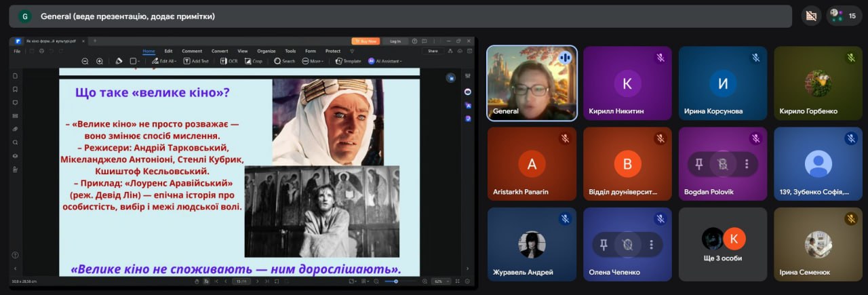Toggle the hand tool in status bar
This screenshot has width=868, height=295.
[x=197, y=281]
